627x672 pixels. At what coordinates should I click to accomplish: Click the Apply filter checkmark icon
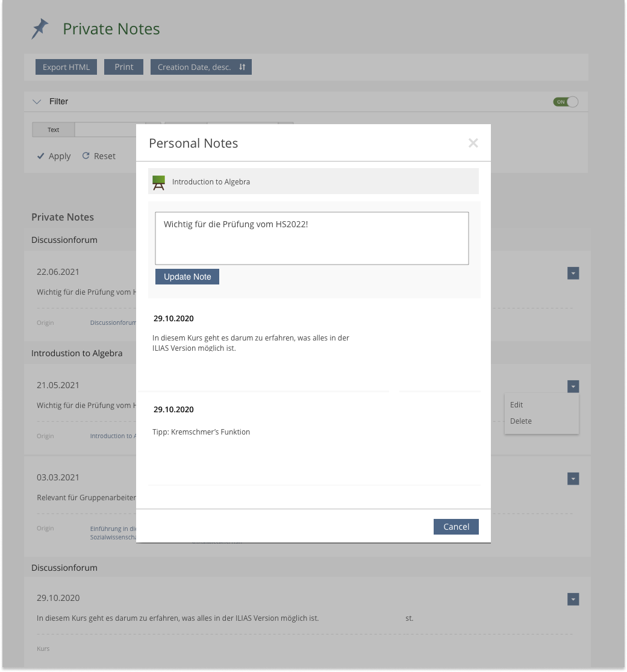point(40,156)
